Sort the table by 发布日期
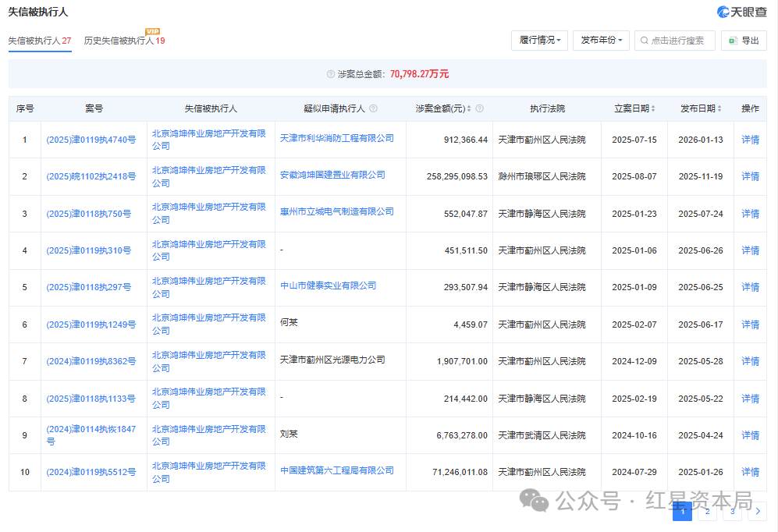Screen dimensions: 778x532 coord(700,109)
